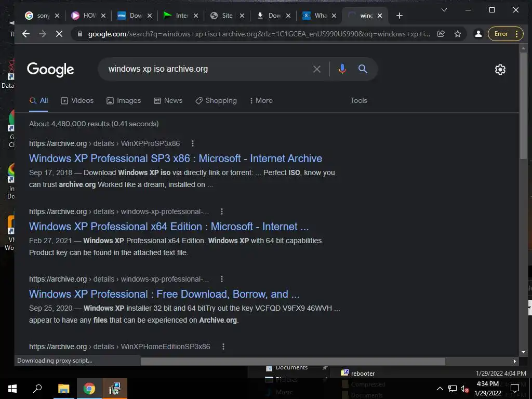The width and height of the screenshot is (532, 399).
Task: Bookmark this page with the star
Action: click(x=458, y=34)
